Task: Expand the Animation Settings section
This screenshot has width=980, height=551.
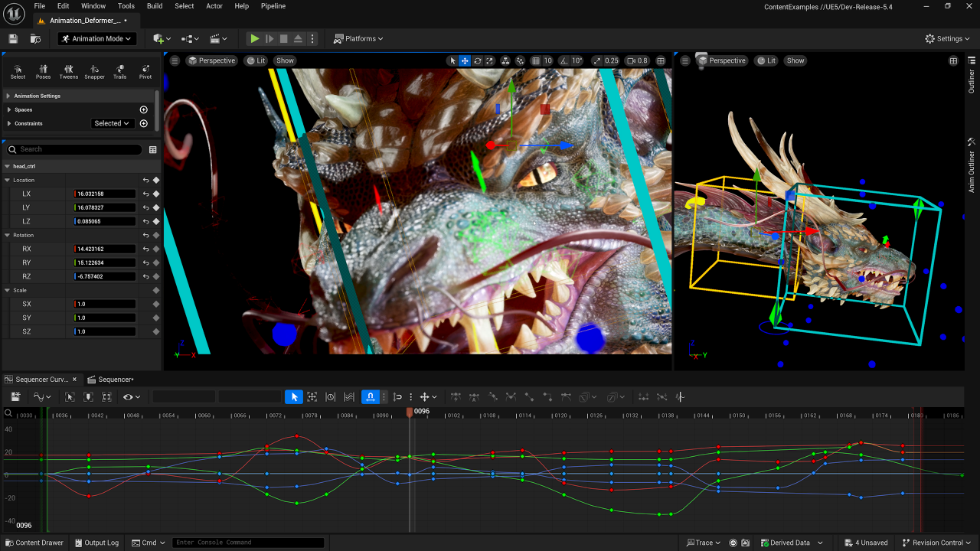Action: 37,96
